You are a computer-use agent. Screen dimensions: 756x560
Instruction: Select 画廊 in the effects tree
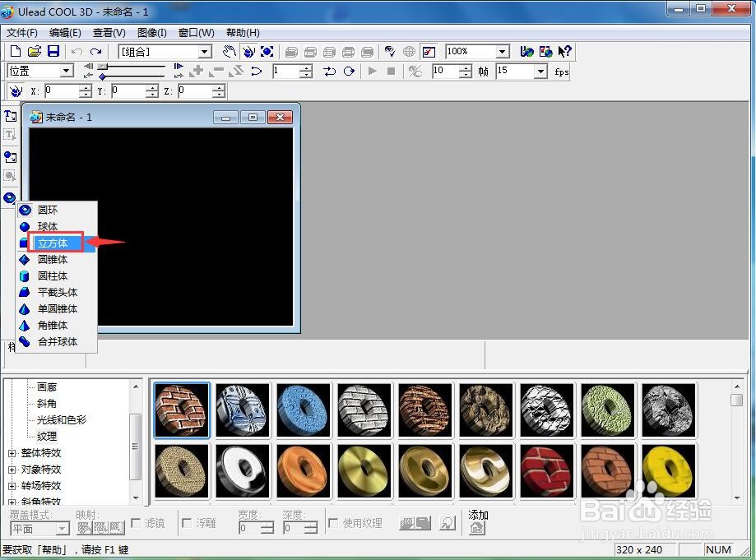47,387
